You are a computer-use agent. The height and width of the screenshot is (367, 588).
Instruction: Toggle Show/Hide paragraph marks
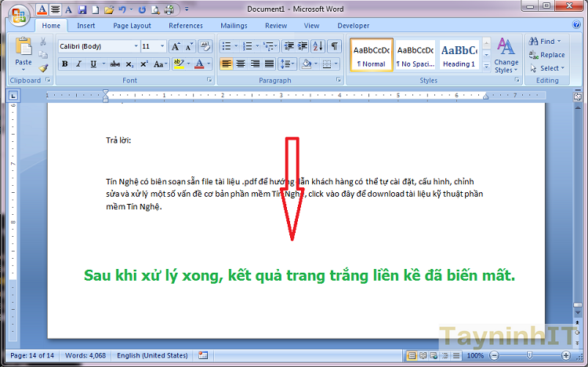(x=335, y=46)
